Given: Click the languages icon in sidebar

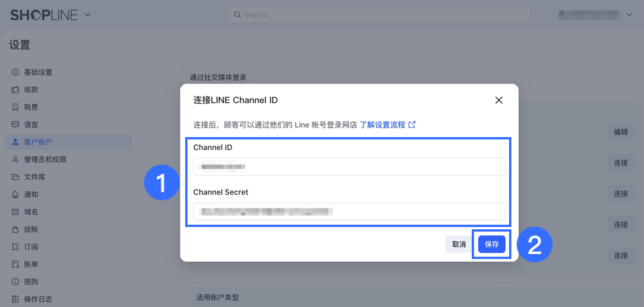Looking at the screenshot, I should [15, 125].
